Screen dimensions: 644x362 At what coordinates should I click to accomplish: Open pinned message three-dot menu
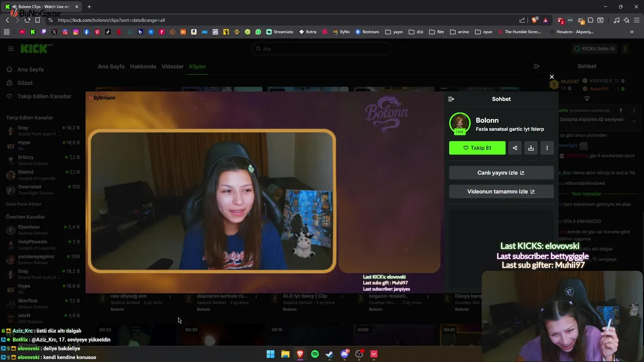tap(634, 110)
